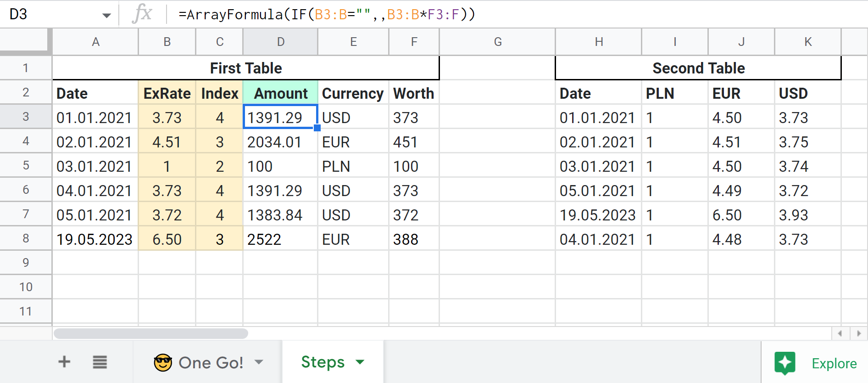Click the Explore star icon
Screen dimensions: 868x383
tap(785, 363)
